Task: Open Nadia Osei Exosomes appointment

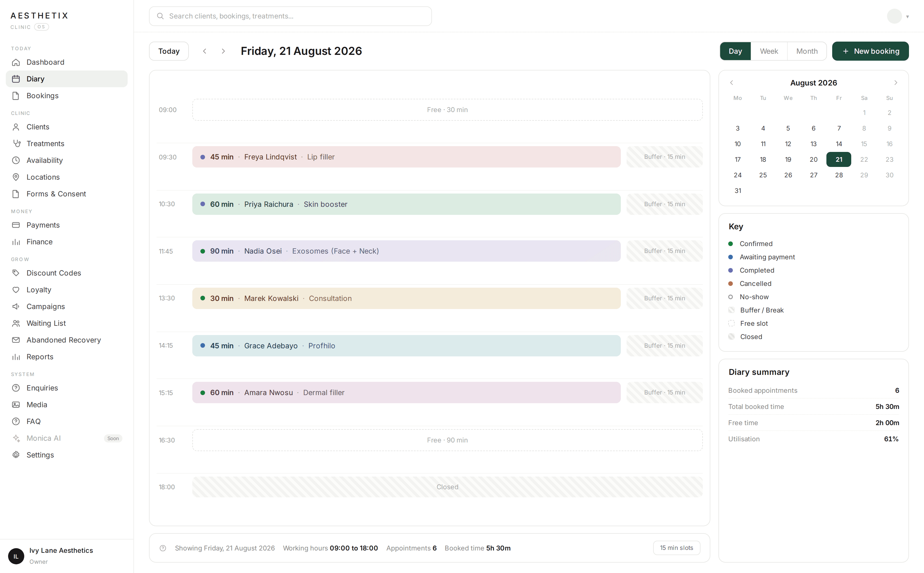Action: [406, 251]
